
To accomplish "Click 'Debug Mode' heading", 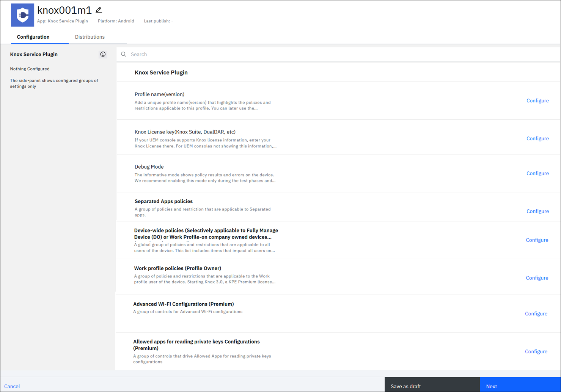I will (149, 167).
